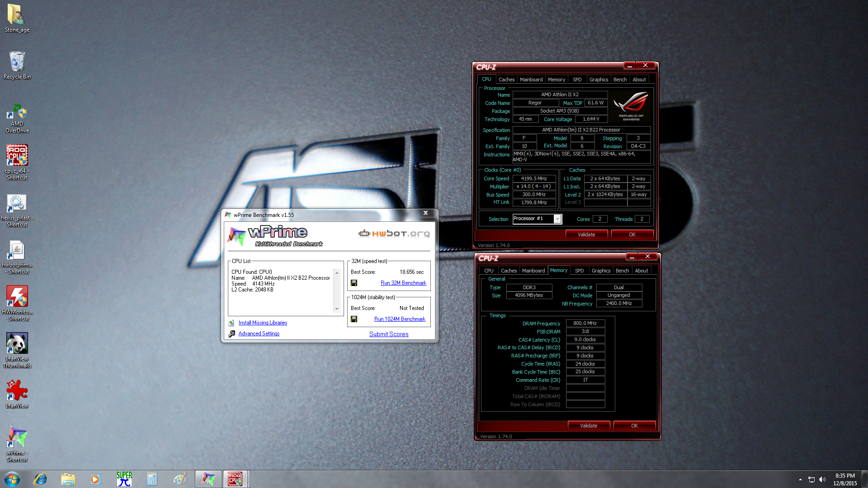Select CPU tab in bottom CPU-Z window

coord(489,271)
